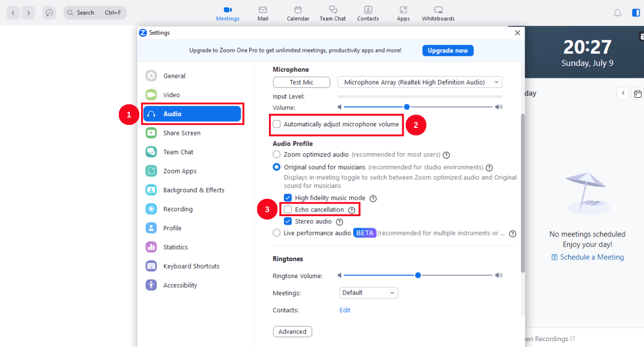Open the Meetings tab

pyautogui.click(x=227, y=13)
